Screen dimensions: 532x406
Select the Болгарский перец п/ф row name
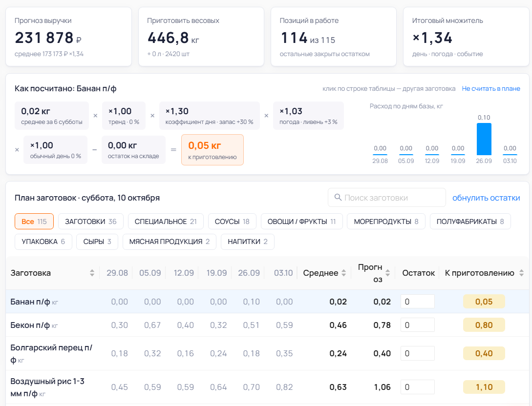(x=51, y=353)
